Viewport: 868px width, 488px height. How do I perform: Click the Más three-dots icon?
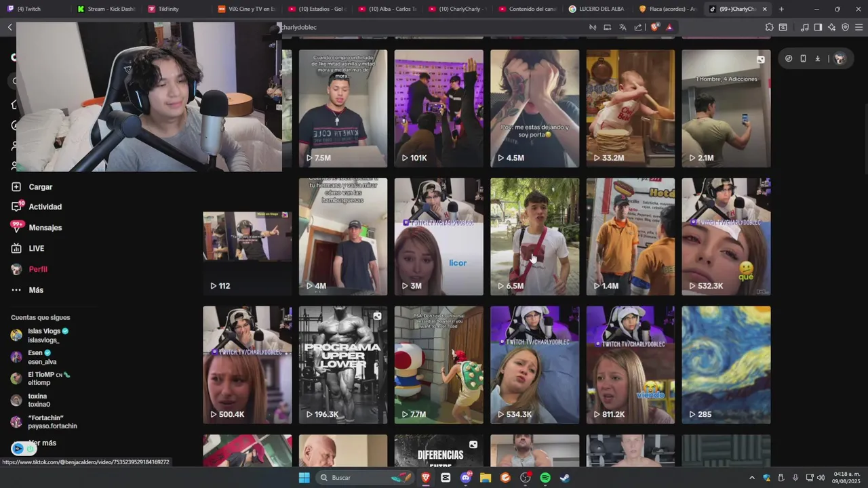16,290
